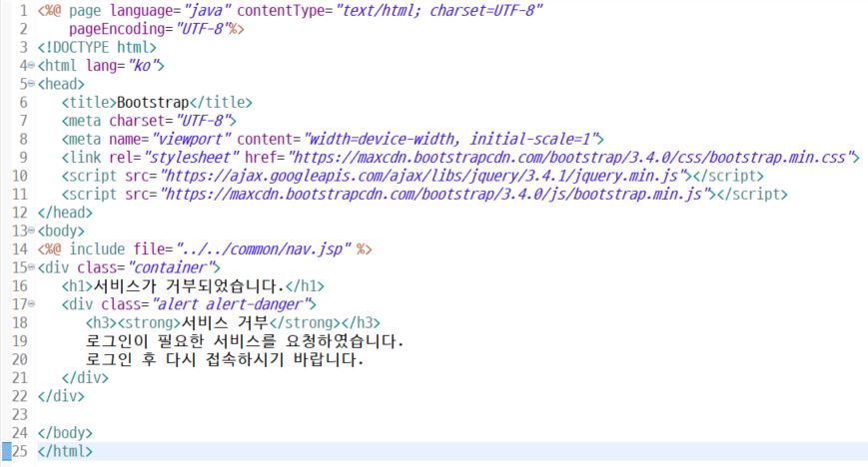This screenshot has width=868, height=467.
Task: Collapse the container div fold on line 15
Action: [32, 267]
